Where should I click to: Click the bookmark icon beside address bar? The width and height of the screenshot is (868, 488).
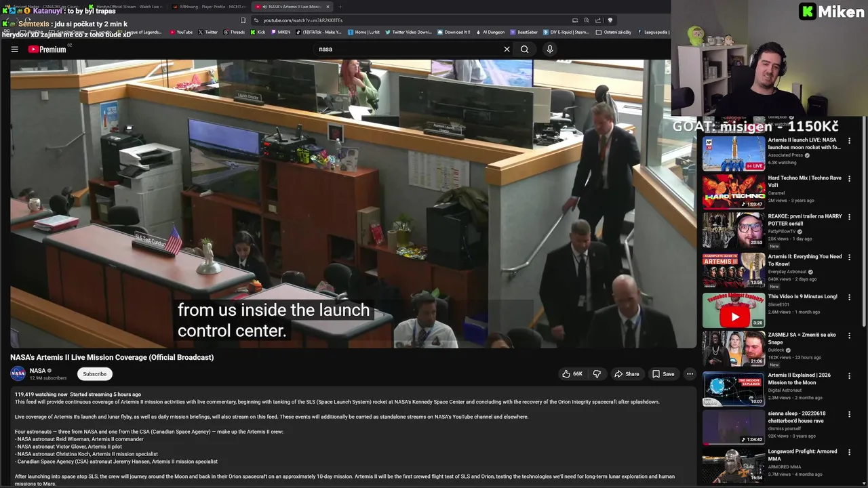pyautogui.click(x=243, y=20)
